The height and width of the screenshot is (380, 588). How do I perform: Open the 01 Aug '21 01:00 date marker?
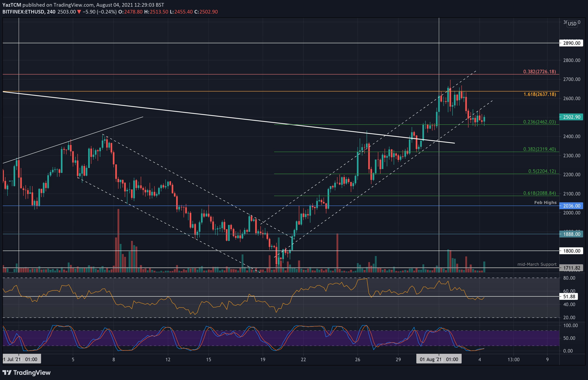tap(439, 359)
